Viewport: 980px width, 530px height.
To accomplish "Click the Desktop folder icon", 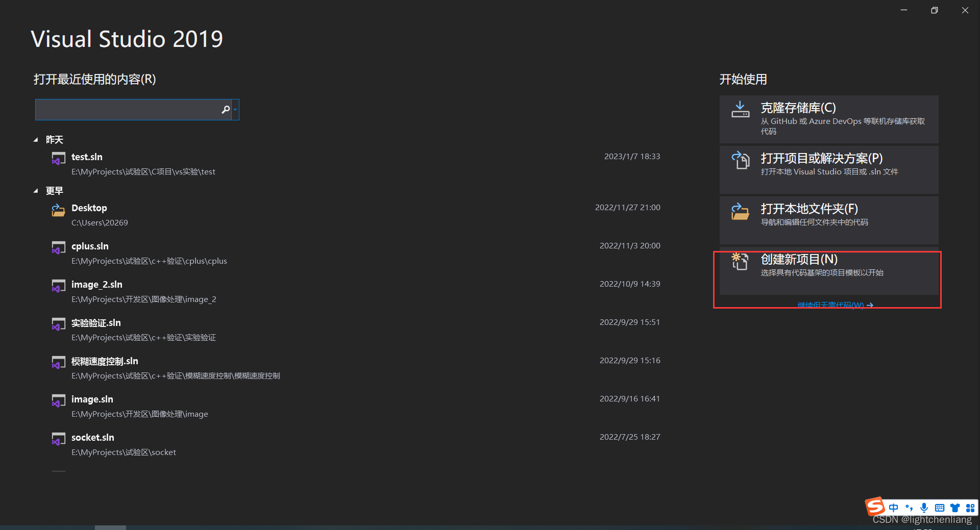I will pyautogui.click(x=58, y=210).
